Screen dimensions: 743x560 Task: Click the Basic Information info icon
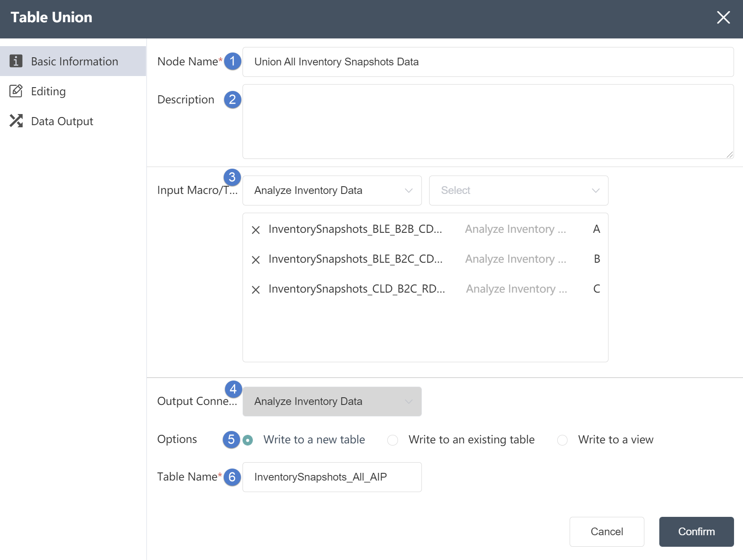16,61
